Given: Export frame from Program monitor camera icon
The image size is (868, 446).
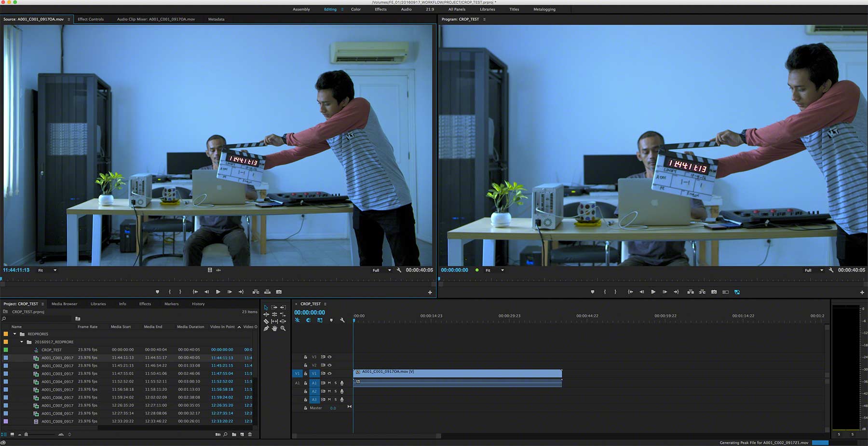Looking at the screenshot, I should click(x=714, y=292).
